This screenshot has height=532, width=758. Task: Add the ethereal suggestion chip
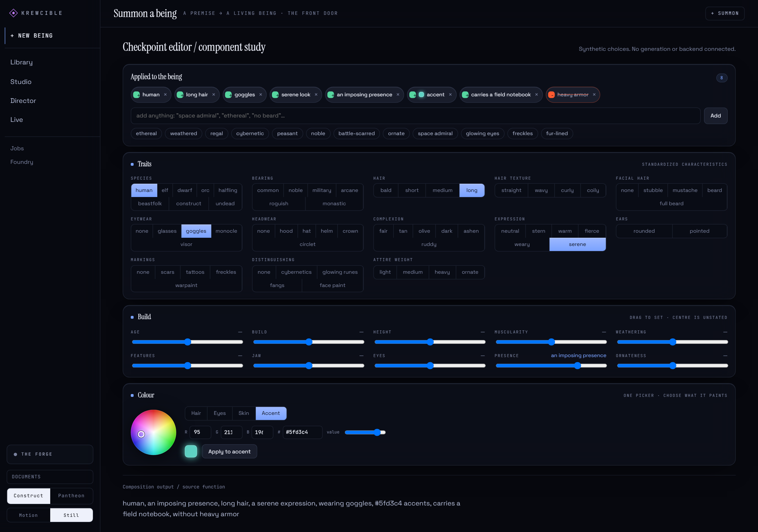point(146,133)
